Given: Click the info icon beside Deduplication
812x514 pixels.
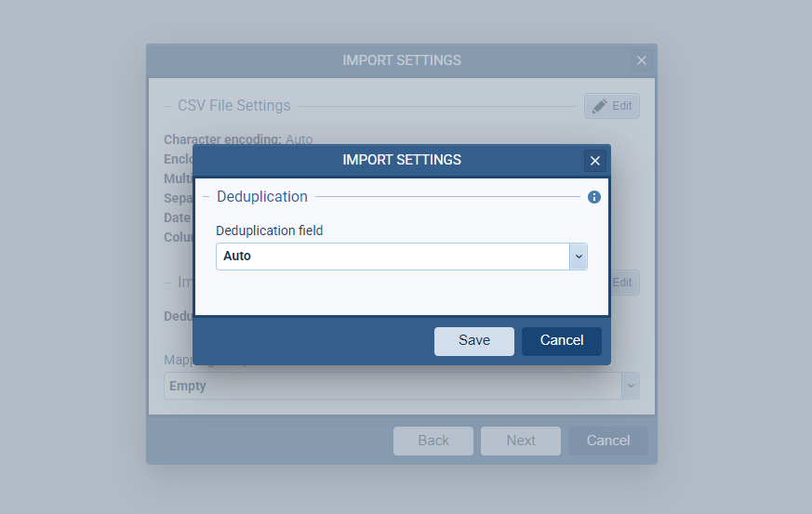Looking at the screenshot, I should coord(594,197).
